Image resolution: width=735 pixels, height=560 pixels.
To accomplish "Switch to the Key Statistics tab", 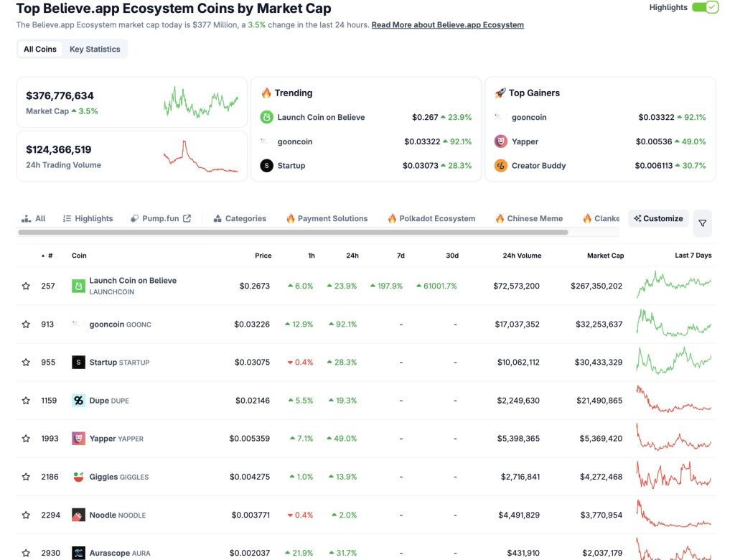I will (x=95, y=49).
